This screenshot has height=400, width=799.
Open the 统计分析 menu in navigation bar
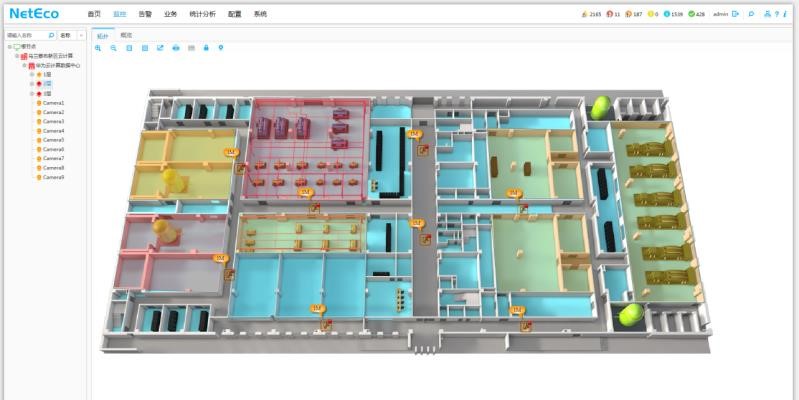tap(203, 14)
